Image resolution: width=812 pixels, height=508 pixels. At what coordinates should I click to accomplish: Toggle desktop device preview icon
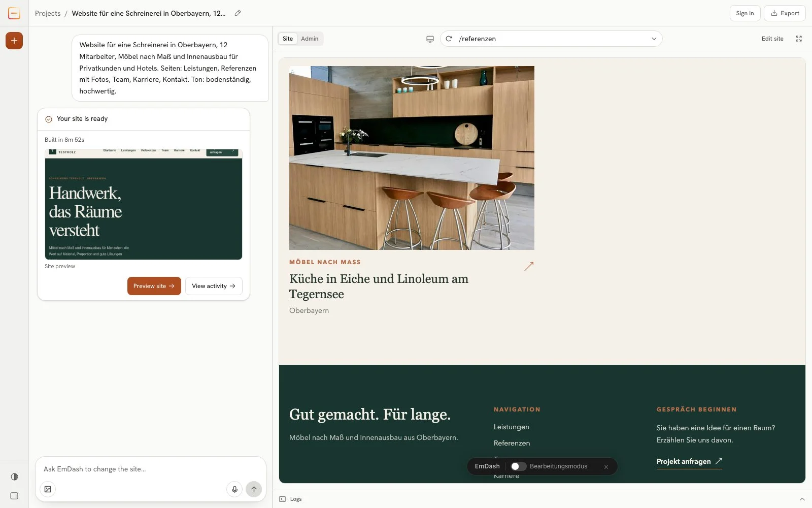430,39
